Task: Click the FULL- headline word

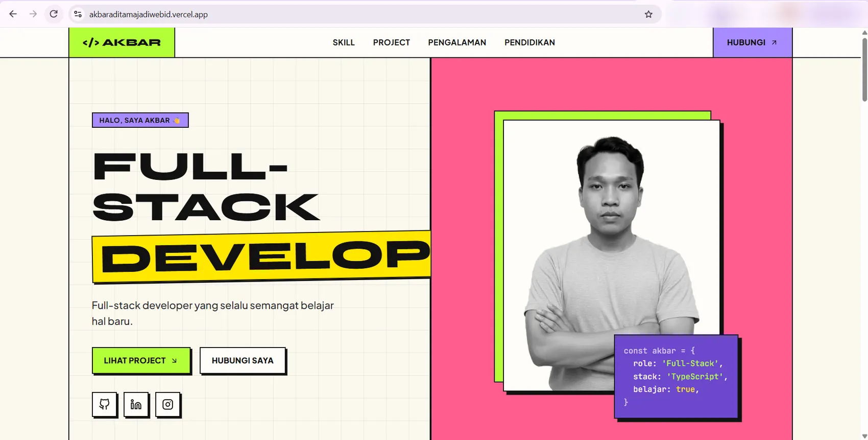Action: (190, 166)
